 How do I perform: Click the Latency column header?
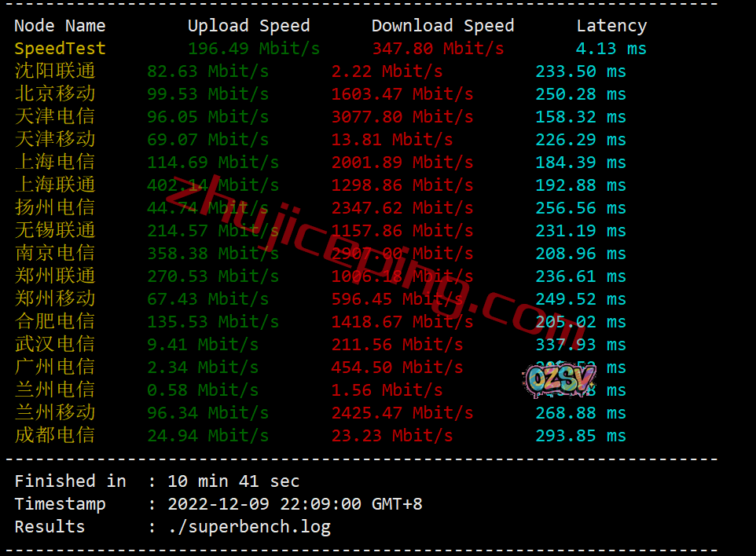[x=611, y=26]
